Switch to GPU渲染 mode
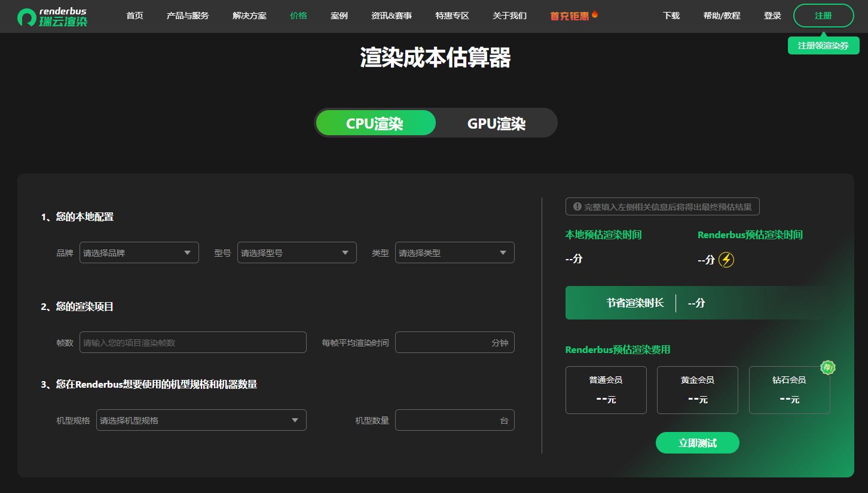868x493 pixels. 496,123
